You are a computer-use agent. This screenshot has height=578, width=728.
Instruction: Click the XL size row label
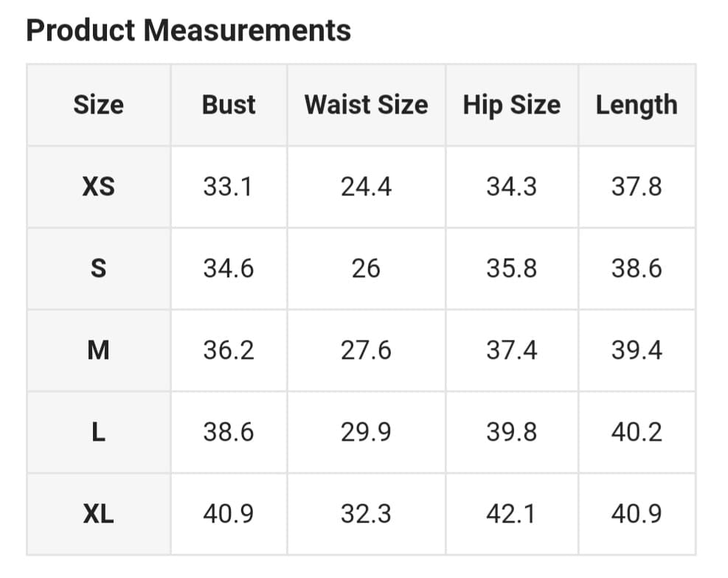click(x=98, y=514)
